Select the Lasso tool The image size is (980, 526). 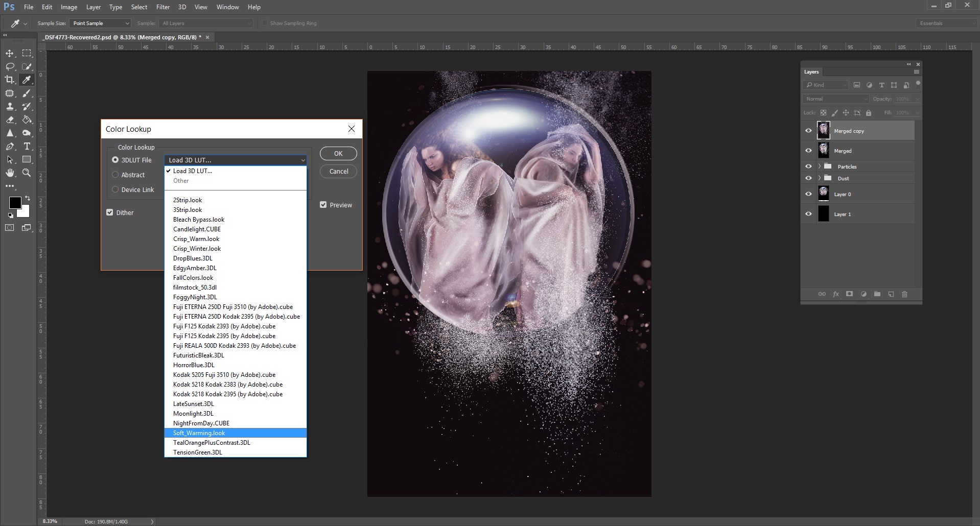click(9, 66)
